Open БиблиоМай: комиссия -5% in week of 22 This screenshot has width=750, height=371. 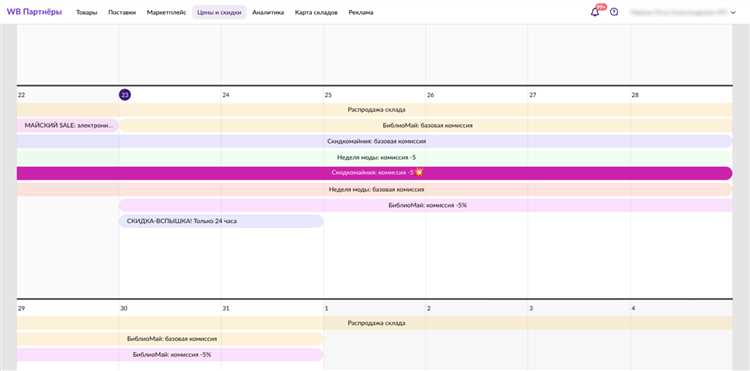coord(426,205)
